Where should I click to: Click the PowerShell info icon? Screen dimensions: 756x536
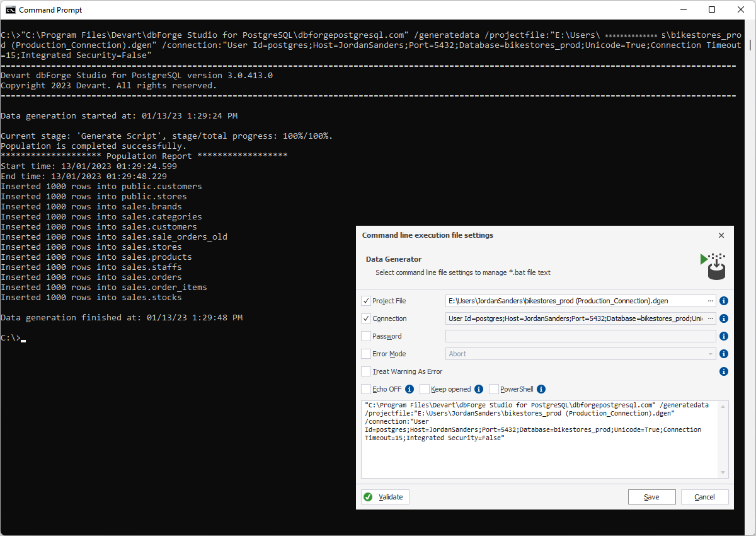pos(541,389)
